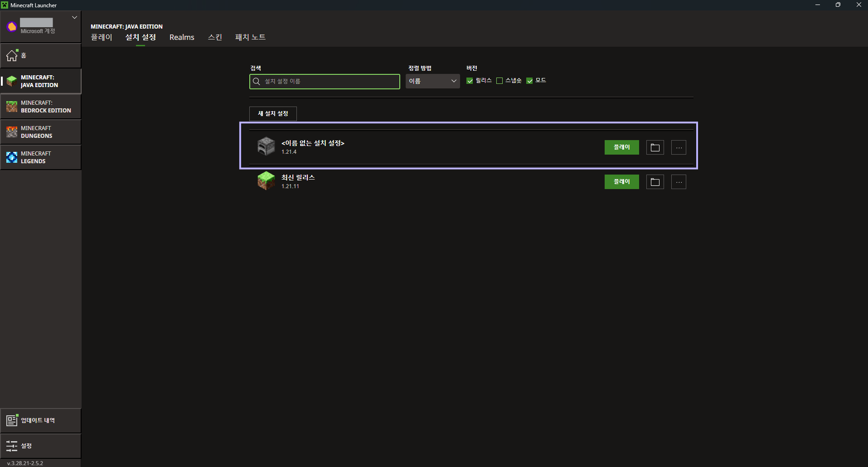Toggle the 릴리스 version checkbox
Image resolution: width=868 pixels, height=467 pixels.
(x=470, y=81)
